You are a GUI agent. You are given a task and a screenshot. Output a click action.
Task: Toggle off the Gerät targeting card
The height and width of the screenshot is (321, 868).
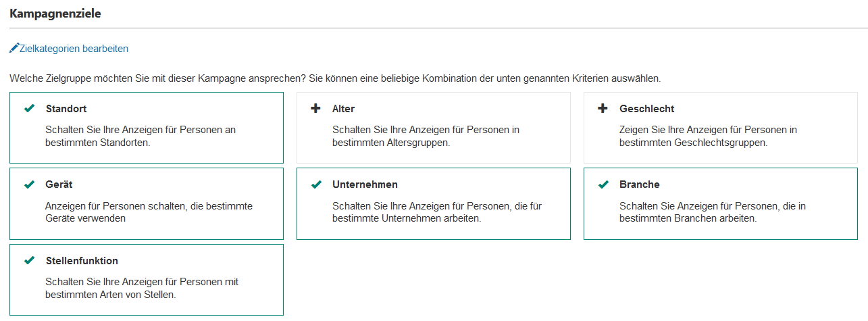(x=147, y=203)
